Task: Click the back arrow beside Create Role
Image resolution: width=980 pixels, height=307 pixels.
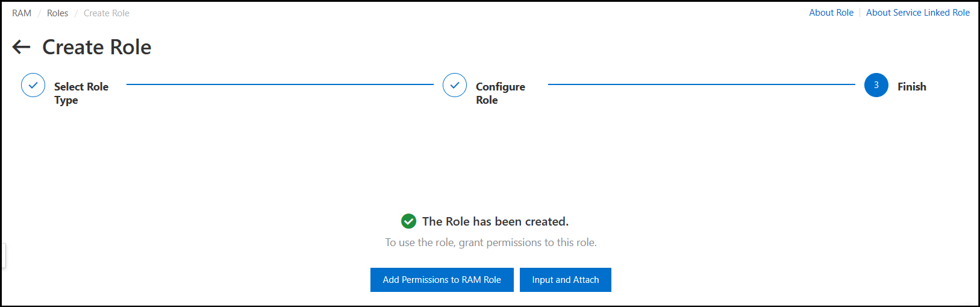Action: click(x=21, y=47)
